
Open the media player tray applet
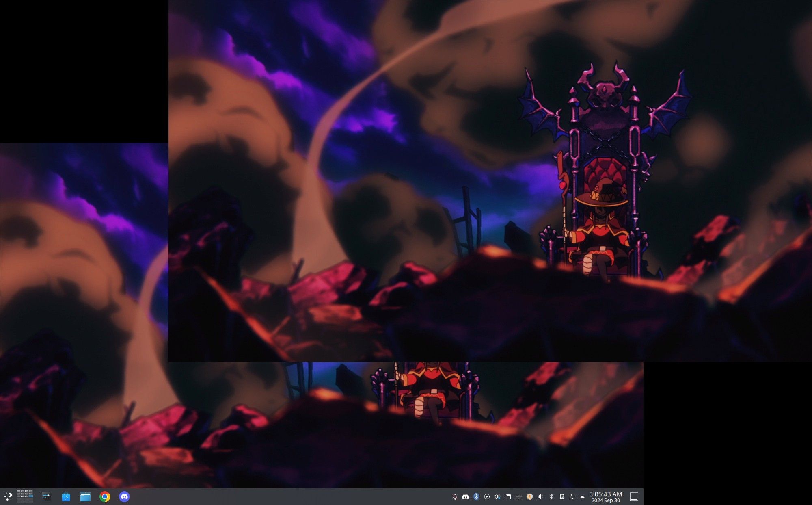pos(487,496)
